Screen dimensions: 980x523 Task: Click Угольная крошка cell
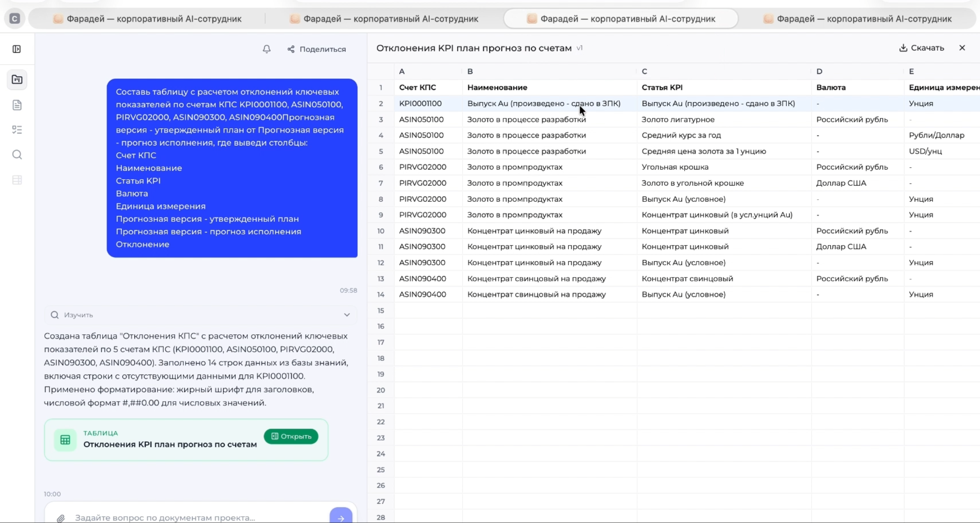pyautogui.click(x=724, y=167)
